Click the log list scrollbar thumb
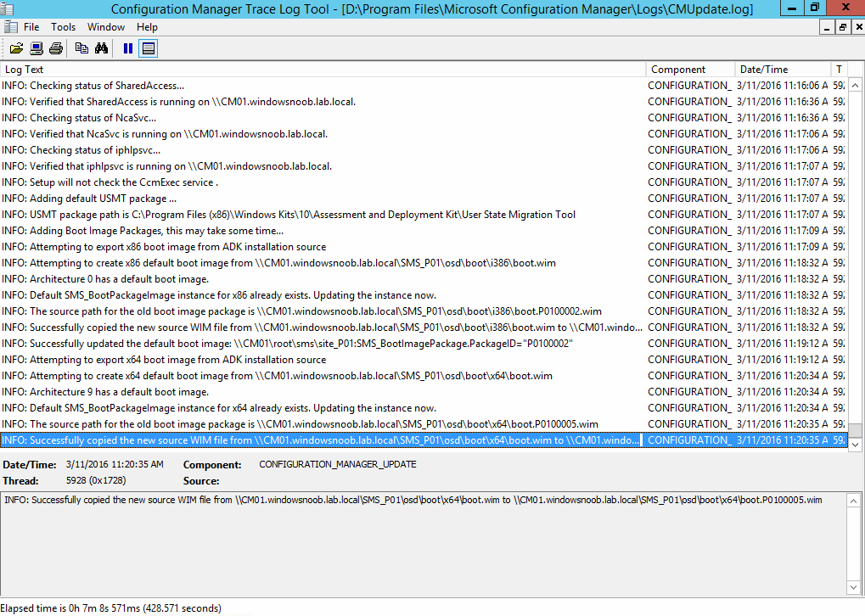Viewport: 865px width, 616px height. point(855,430)
